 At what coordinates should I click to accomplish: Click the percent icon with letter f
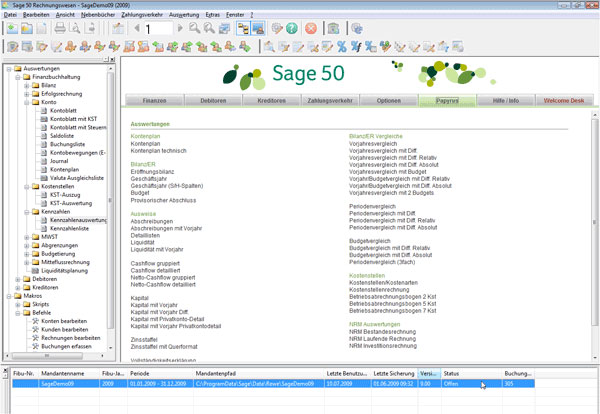[x=356, y=47]
